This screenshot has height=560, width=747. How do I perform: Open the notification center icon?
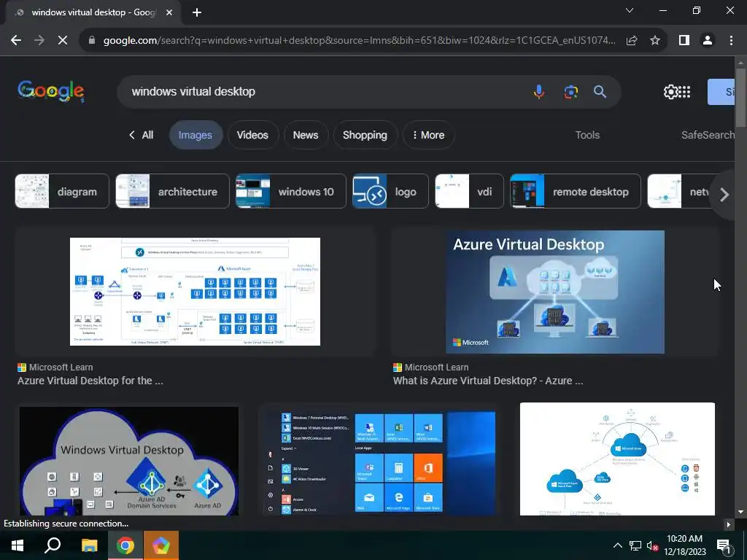point(724,545)
